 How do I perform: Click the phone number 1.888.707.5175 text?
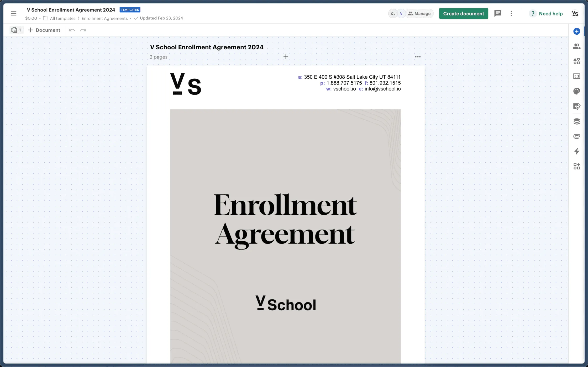pyautogui.click(x=344, y=83)
